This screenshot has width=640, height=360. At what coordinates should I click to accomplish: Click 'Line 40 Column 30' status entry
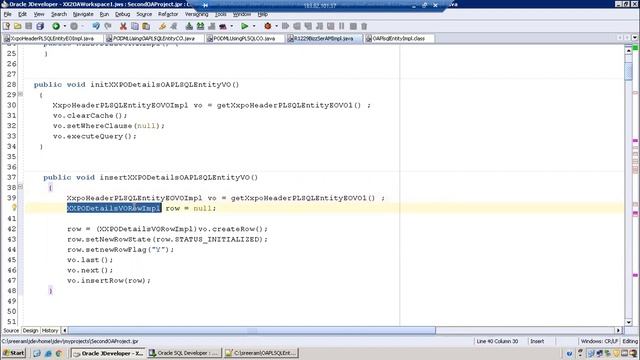pyautogui.click(x=497, y=341)
